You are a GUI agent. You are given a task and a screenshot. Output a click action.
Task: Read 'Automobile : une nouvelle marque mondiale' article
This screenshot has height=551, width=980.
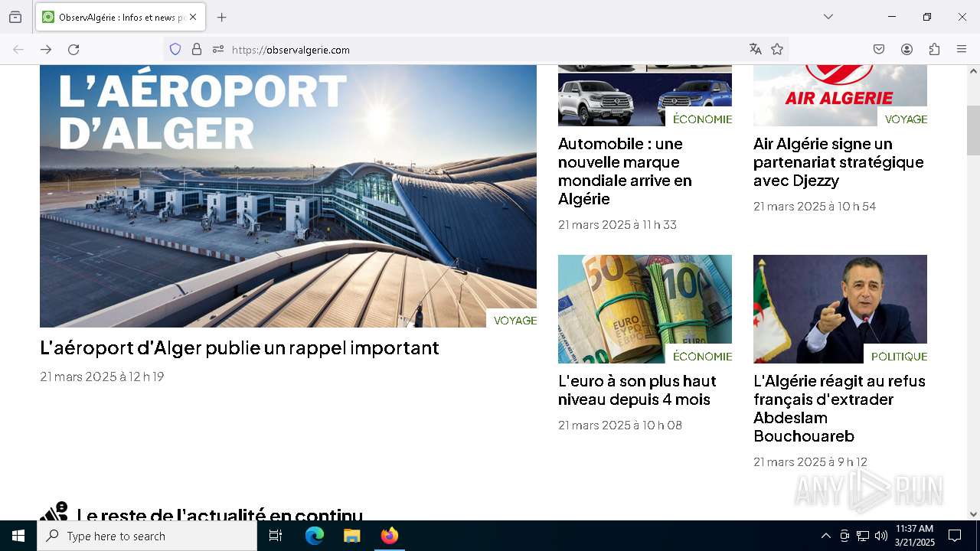pos(625,171)
